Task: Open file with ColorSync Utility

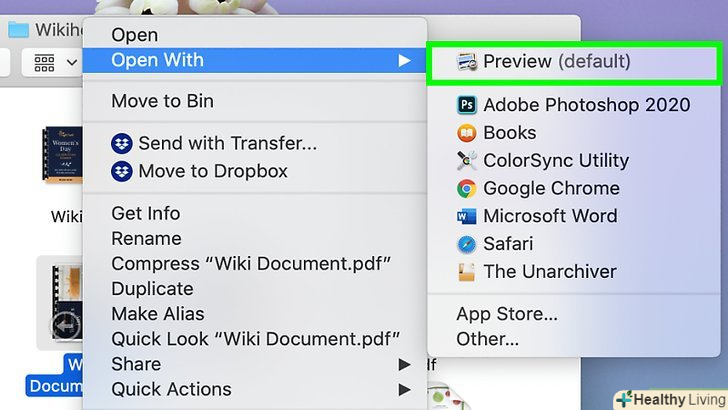Action: pos(574,161)
